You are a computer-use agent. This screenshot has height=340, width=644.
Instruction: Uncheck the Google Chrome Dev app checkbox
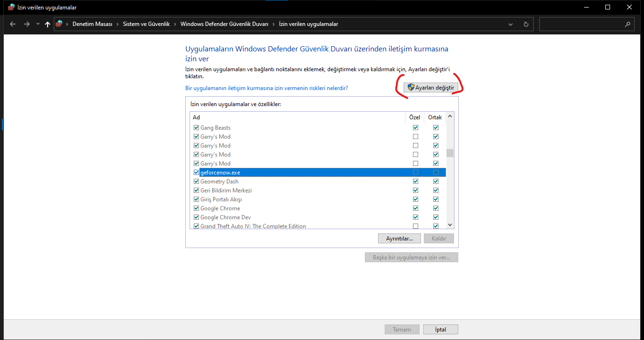point(197,217)
